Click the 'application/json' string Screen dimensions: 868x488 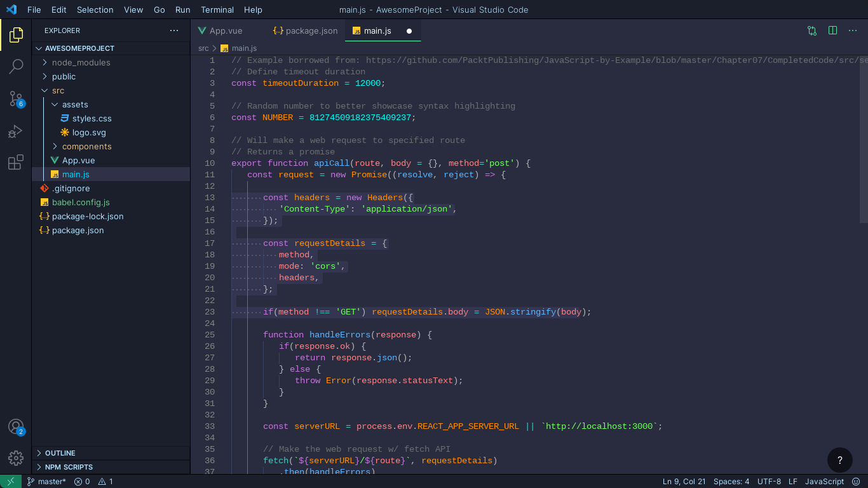[x=407, y=209]
